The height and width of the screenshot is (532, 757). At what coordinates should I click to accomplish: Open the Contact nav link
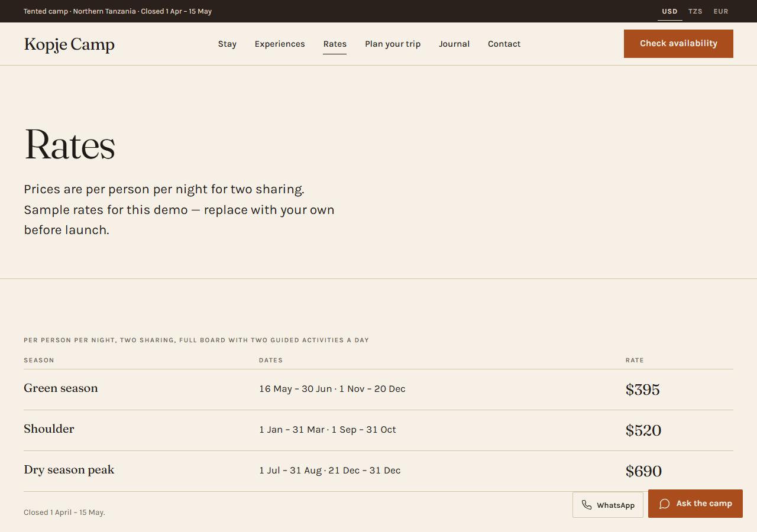pos(504,44)
